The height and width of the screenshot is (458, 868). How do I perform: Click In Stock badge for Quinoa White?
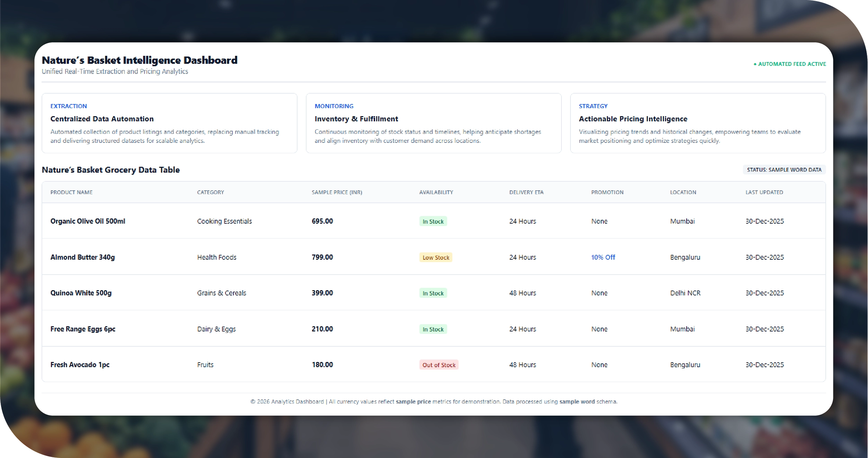433,293
